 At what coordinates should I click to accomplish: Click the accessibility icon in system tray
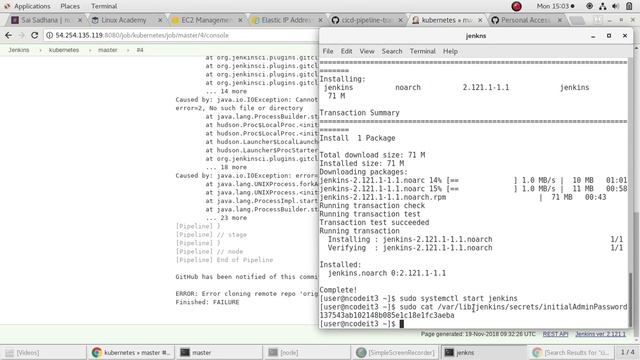589,6
